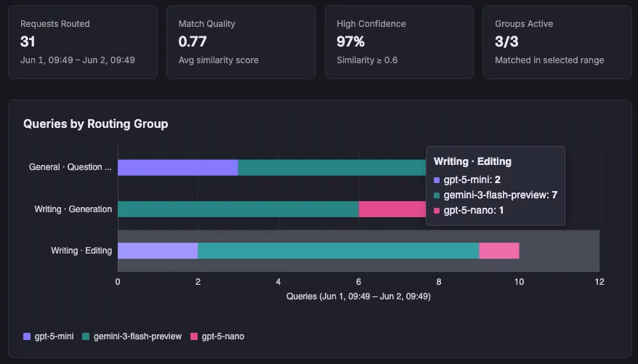This screenshot has height=364, width=638.
Task: Click 'Similarity ≥ 0.6' subtitle
Action: click(x=367, y=60)
